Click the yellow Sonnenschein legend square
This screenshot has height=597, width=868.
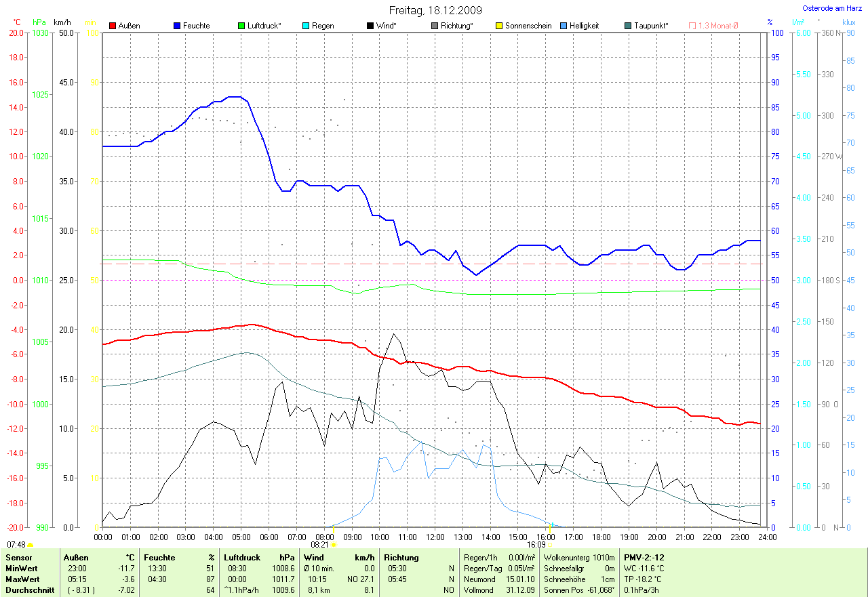click(x=499, y=26)
